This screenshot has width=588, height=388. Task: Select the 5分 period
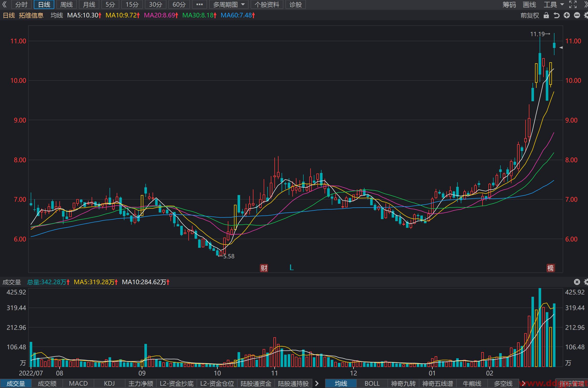[110, 5]
